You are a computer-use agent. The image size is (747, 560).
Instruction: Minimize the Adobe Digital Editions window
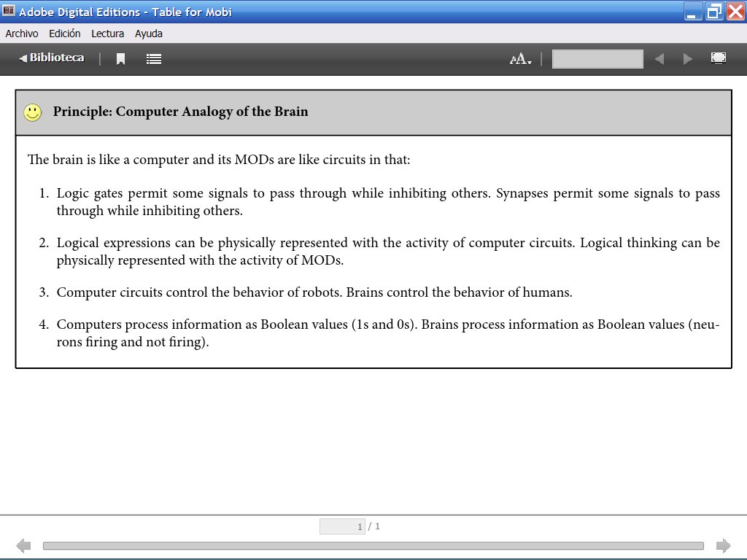click(693, 12)
